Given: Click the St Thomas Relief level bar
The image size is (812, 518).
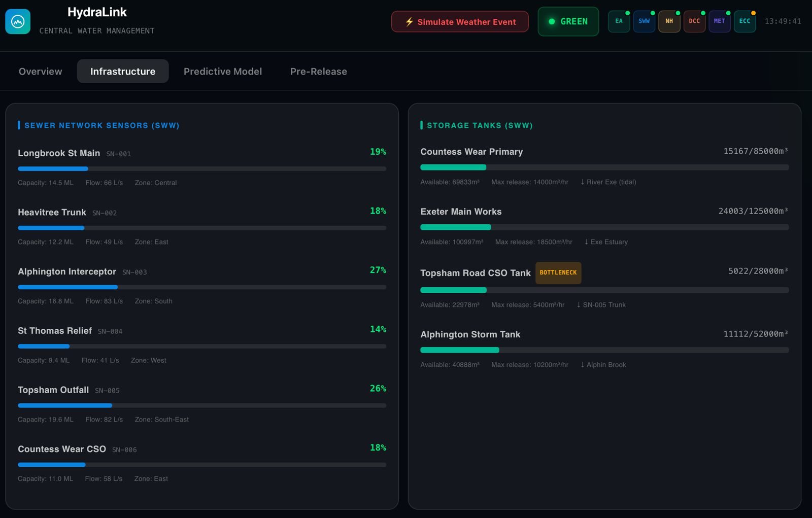Looking at the screenshot, I should [x=202, y=346].
